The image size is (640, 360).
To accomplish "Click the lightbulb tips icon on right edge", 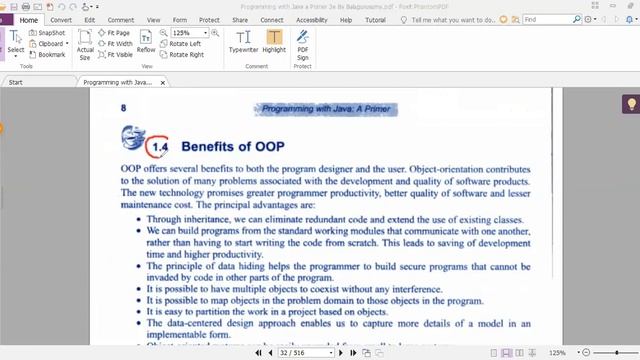I will click(631, 104).
